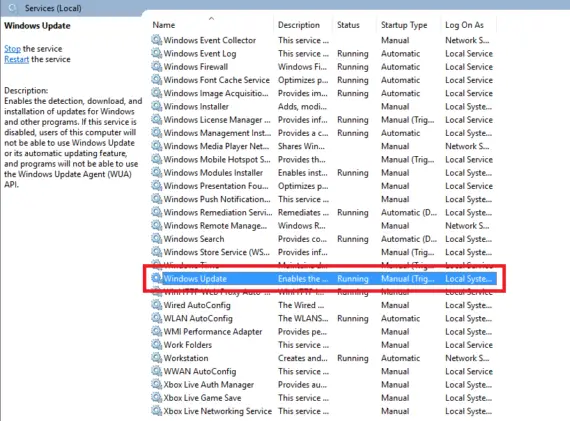570x421 pixels.
Task: Select the Windows Update service name
Action: point(195,278)
